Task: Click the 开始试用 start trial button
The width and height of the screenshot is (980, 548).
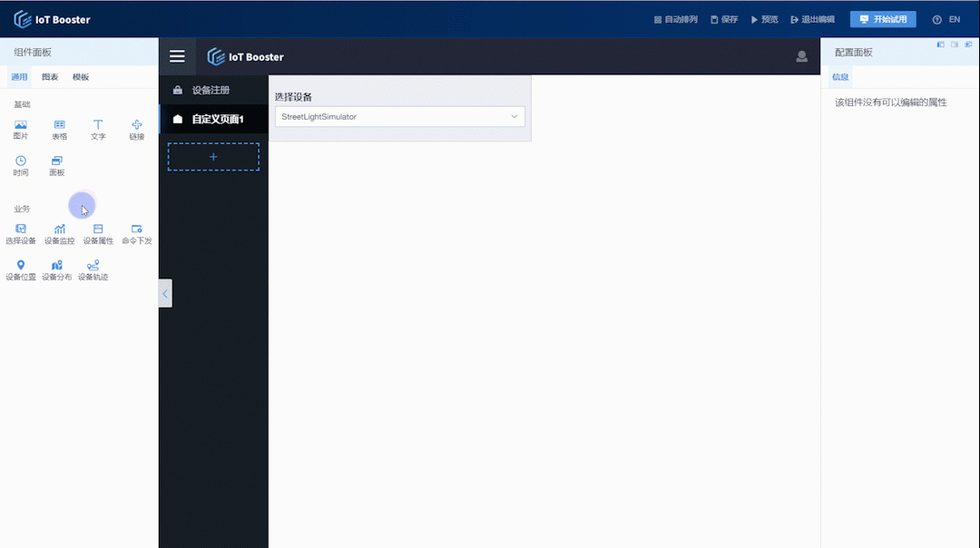Action: (x=883, y=19)
